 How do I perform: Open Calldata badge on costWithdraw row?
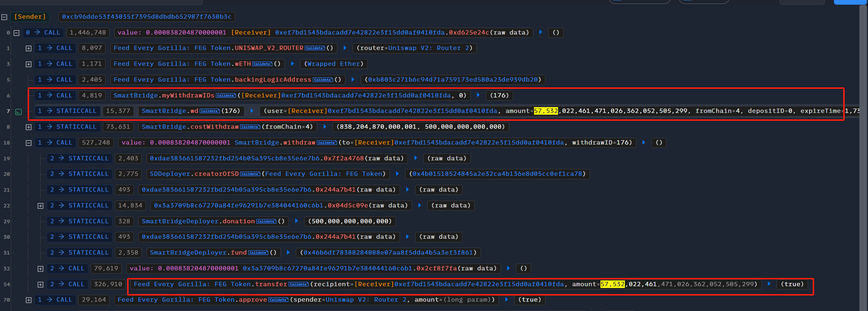click(250, 127)
